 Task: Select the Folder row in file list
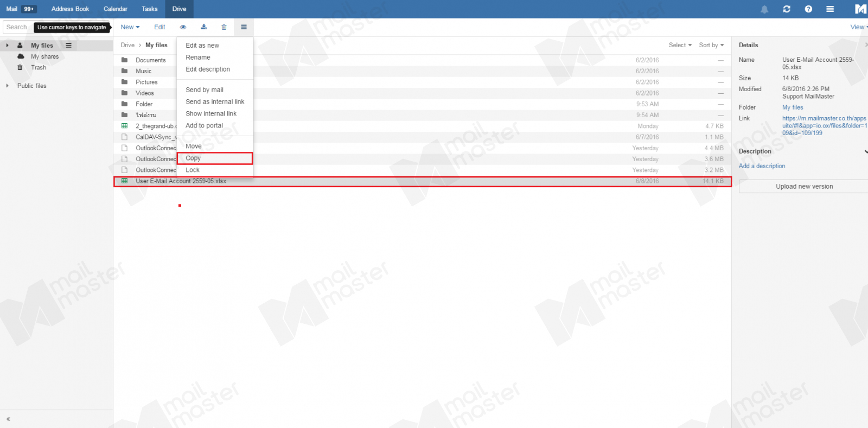point(423,104)
